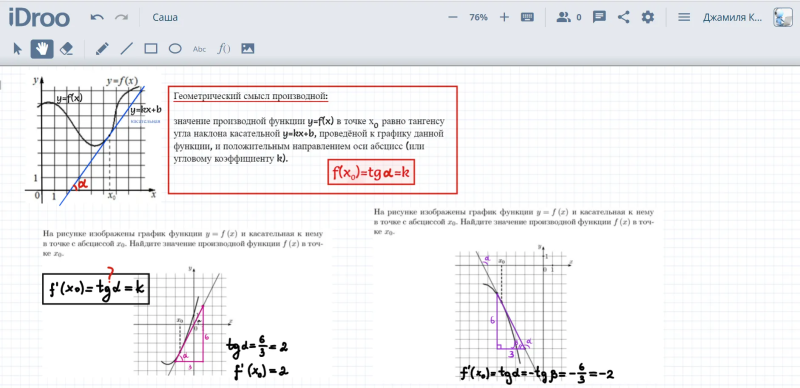
Task: Select the ellipse shape tool
Action: coord(175,49)
